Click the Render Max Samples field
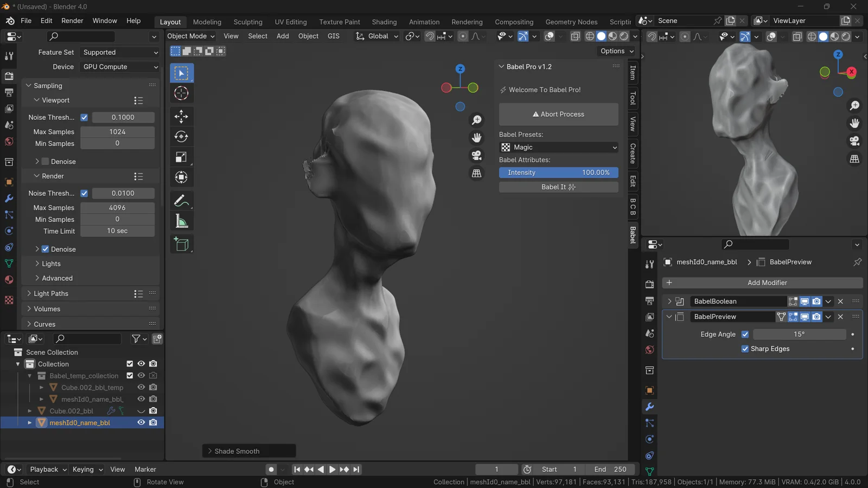 click(x=117, y=208)
